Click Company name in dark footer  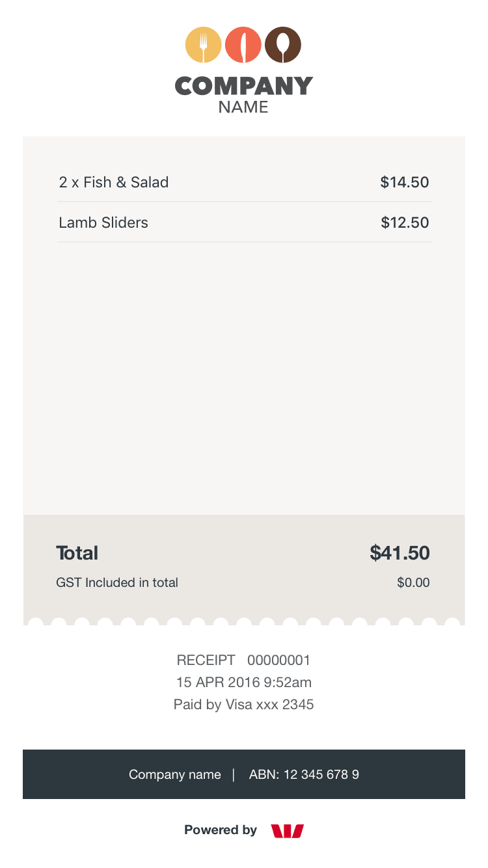pos(175,774)
